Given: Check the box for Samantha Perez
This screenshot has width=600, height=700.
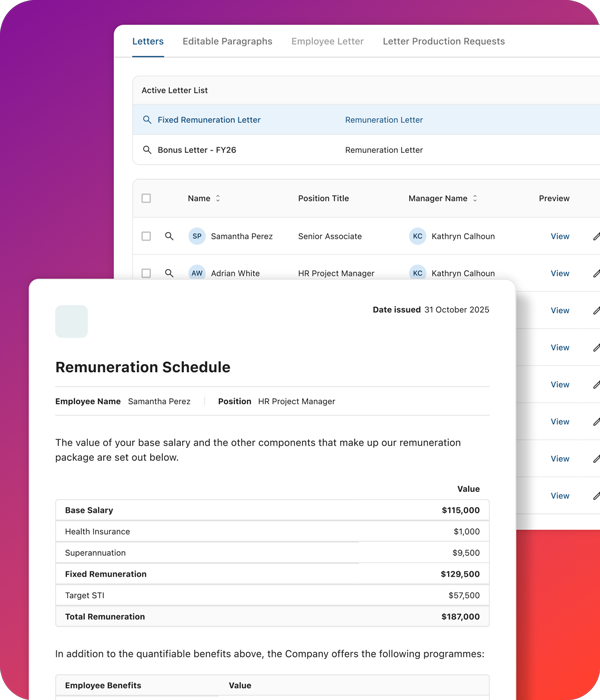Looking at the screenshot, I should click(146, 237).
